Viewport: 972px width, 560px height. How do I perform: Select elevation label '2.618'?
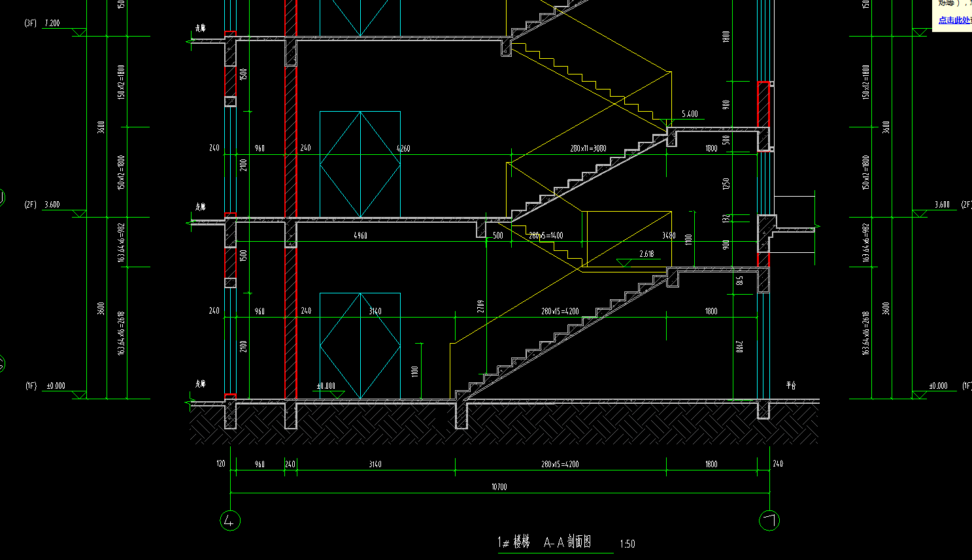click(x=646, y=254)
